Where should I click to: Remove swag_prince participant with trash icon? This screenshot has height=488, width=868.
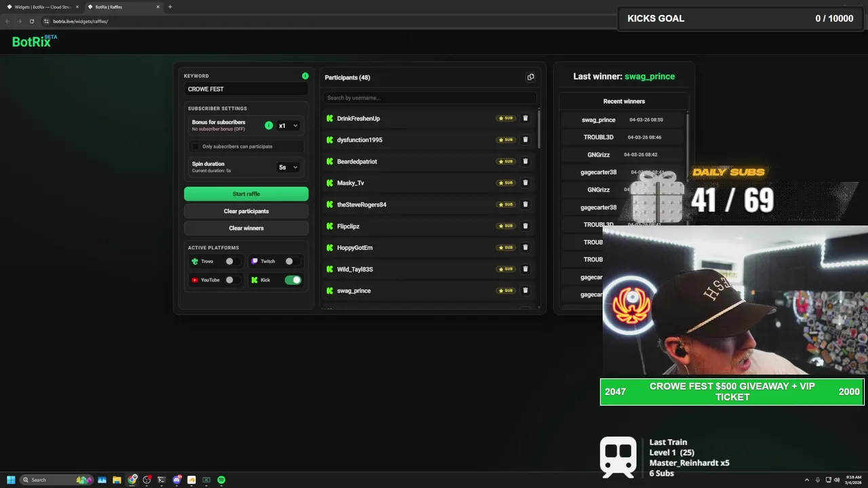click(x=525, y=290)
